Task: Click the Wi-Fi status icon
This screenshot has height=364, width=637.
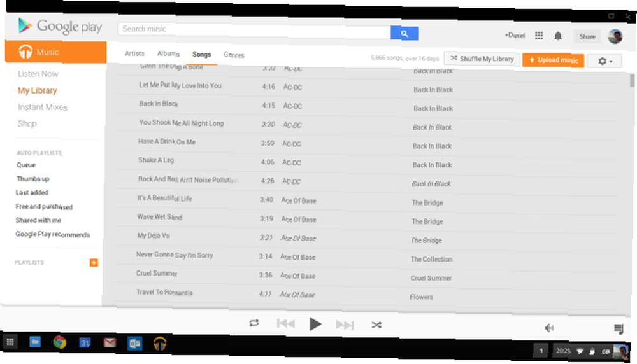Action: click(580, 351)
